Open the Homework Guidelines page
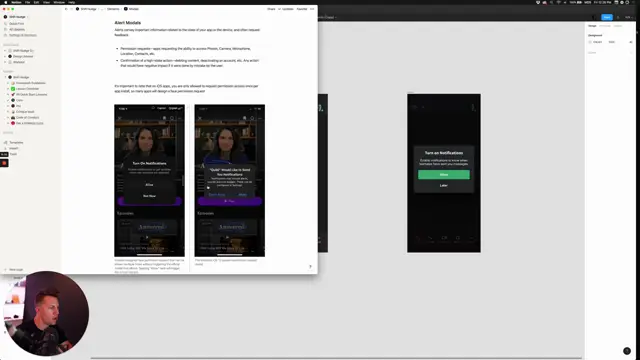Viewport: 640px width, 360px height. 31,83
